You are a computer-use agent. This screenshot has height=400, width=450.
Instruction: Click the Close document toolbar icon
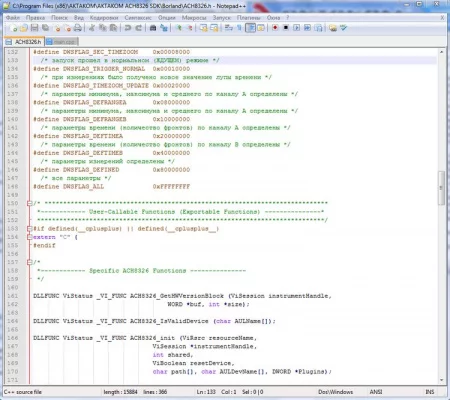click(57, 28)
